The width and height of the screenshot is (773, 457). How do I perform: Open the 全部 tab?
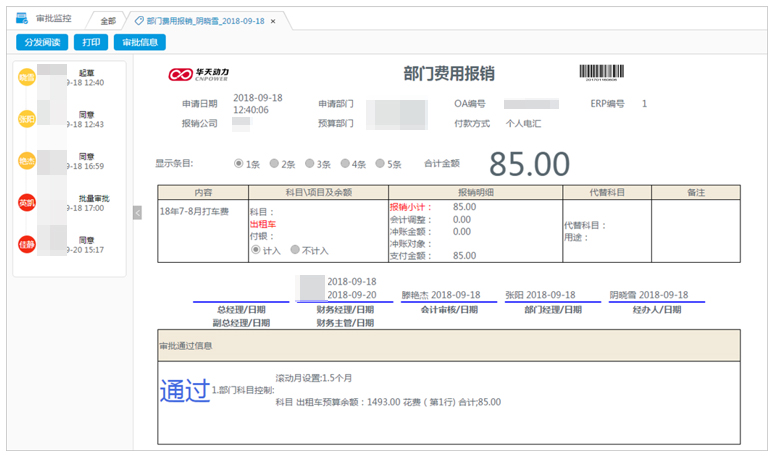(108, 21)
